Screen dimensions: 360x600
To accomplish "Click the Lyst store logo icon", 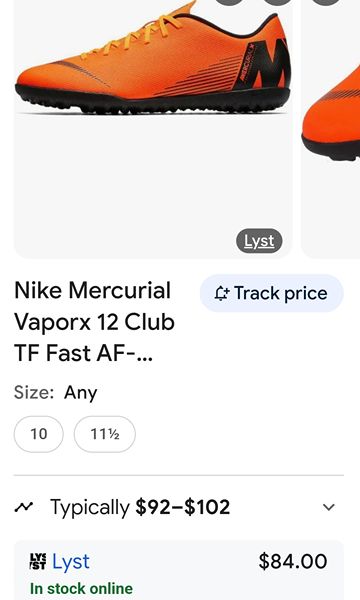I will [x=38, y=561].
